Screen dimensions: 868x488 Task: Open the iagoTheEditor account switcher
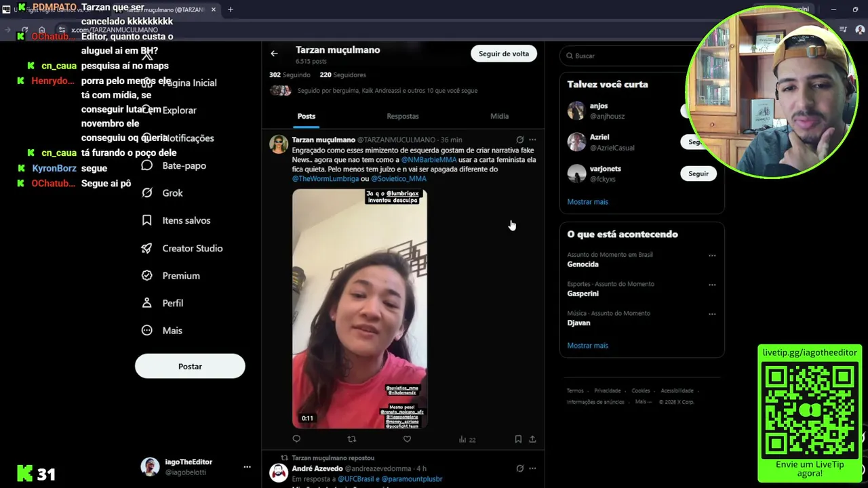click(x=196, y=467)
